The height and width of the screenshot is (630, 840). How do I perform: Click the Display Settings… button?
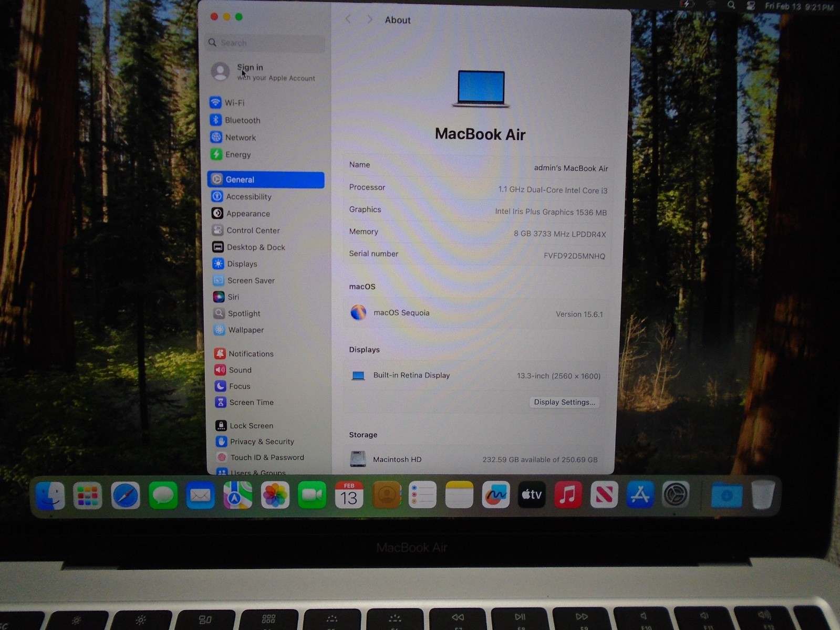pos(564,402)
